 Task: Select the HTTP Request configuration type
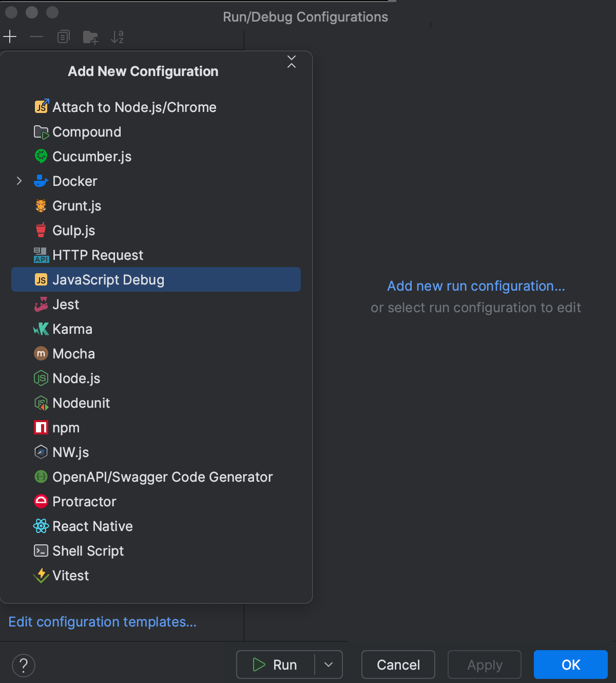(98, 255)
